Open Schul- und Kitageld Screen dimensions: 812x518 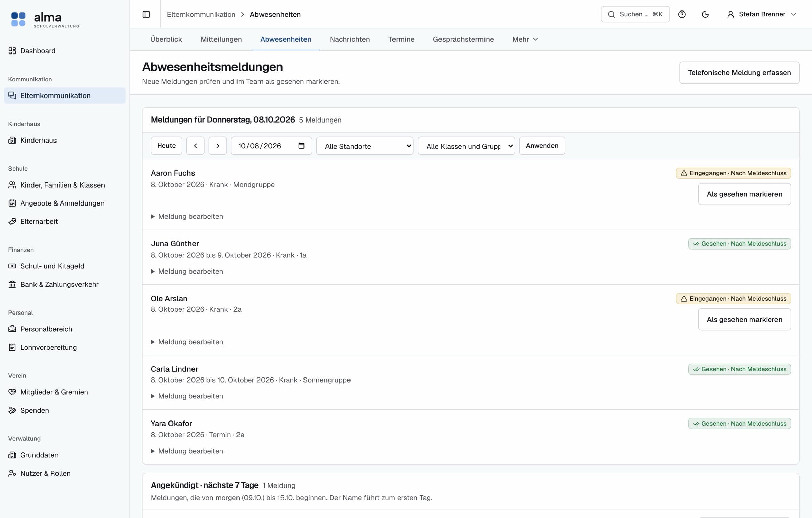(x=65, y=266)
